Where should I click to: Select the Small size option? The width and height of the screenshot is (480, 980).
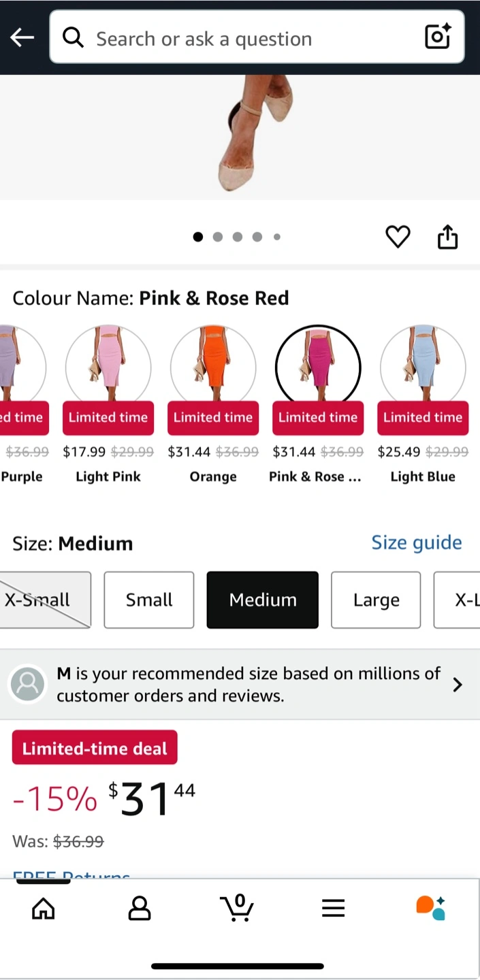(149, 600)
